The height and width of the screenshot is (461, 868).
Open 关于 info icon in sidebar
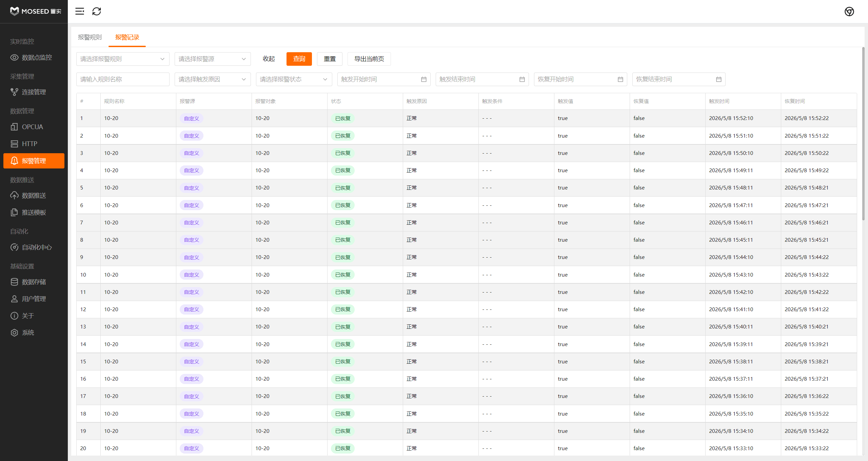coord(14,316)
